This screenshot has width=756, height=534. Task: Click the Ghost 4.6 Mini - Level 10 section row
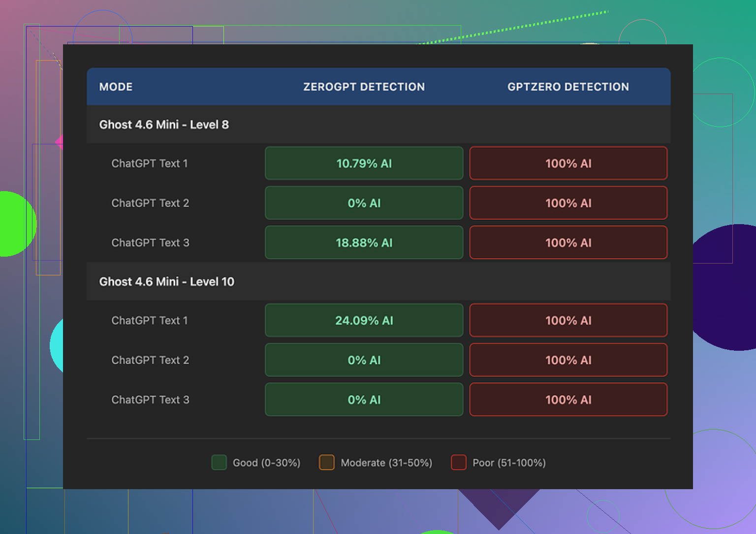[166, 282]
